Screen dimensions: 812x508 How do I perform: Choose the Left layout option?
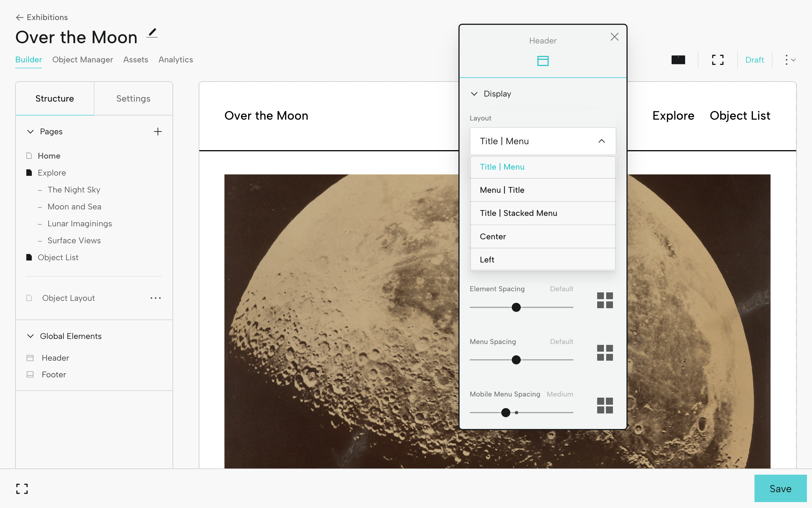click(x=542, y=259)
